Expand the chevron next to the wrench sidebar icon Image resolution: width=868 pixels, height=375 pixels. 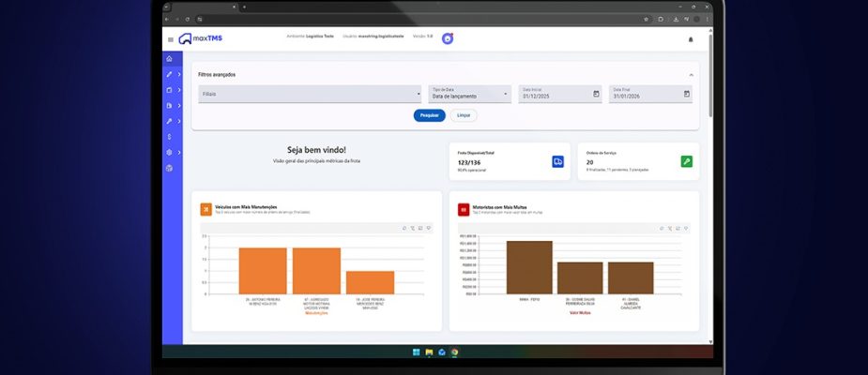[179, 121]
